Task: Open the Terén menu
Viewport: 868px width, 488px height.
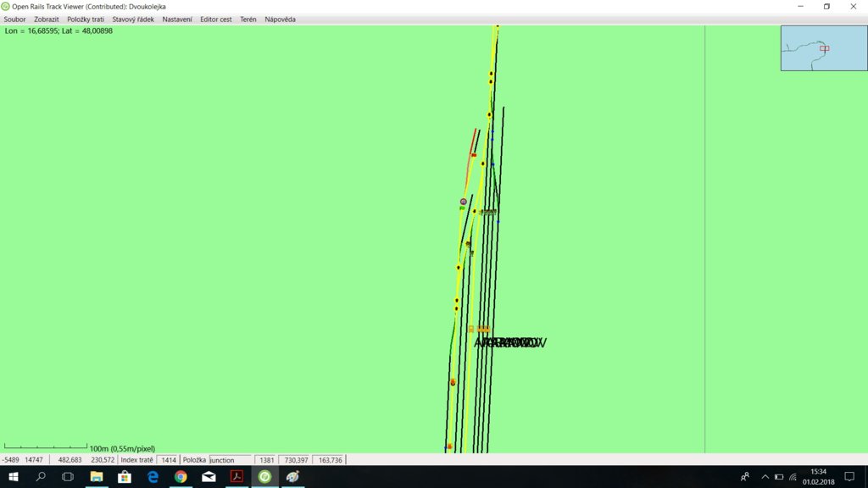Action: 248,19
